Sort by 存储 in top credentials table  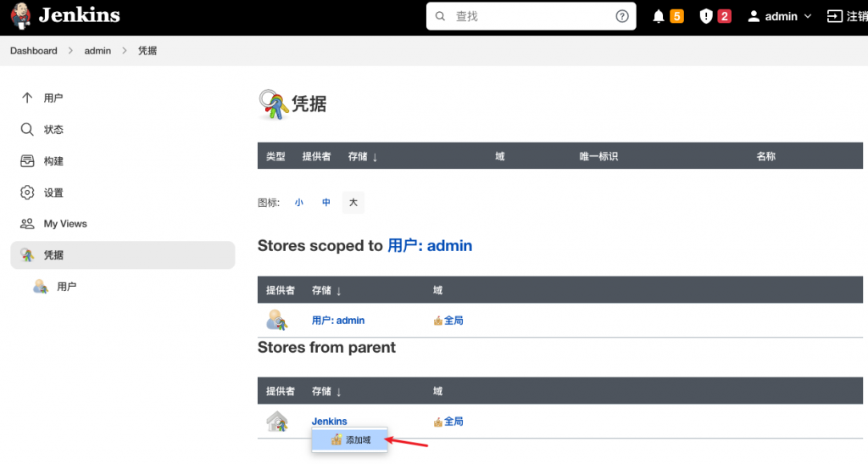363,157
